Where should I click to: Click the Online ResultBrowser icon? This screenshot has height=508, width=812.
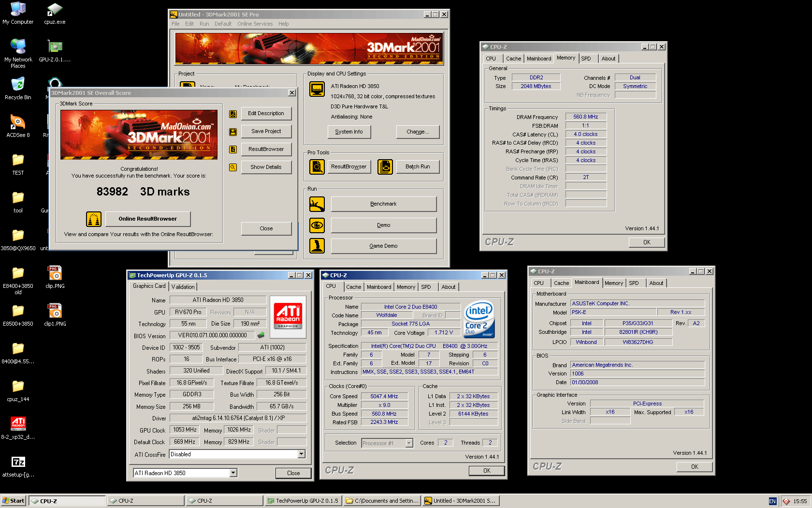[94, 219]
